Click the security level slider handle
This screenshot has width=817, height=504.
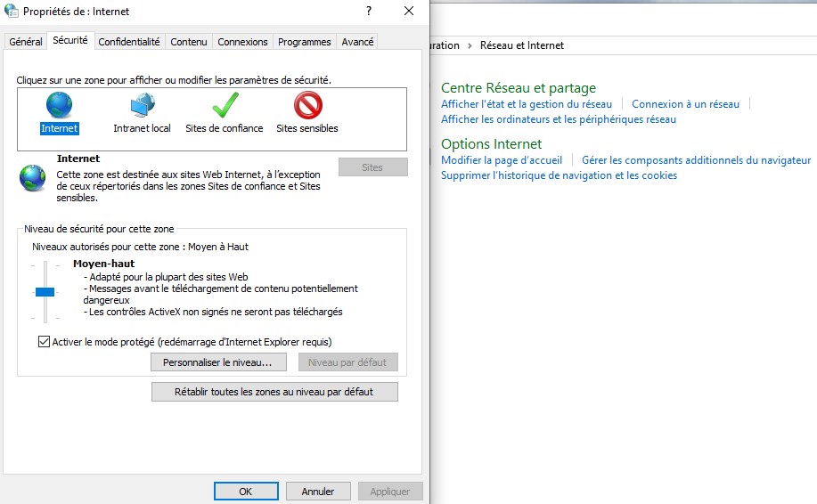45,292
